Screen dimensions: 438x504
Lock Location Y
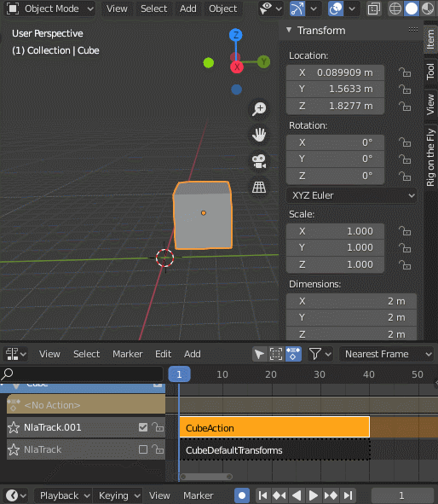tap(405, 89)
